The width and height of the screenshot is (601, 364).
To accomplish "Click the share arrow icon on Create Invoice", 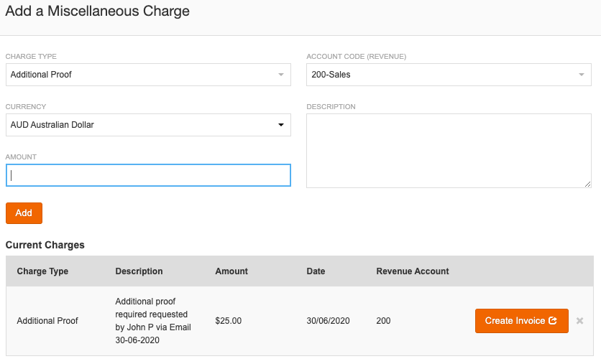I will (x=553, y=321).
